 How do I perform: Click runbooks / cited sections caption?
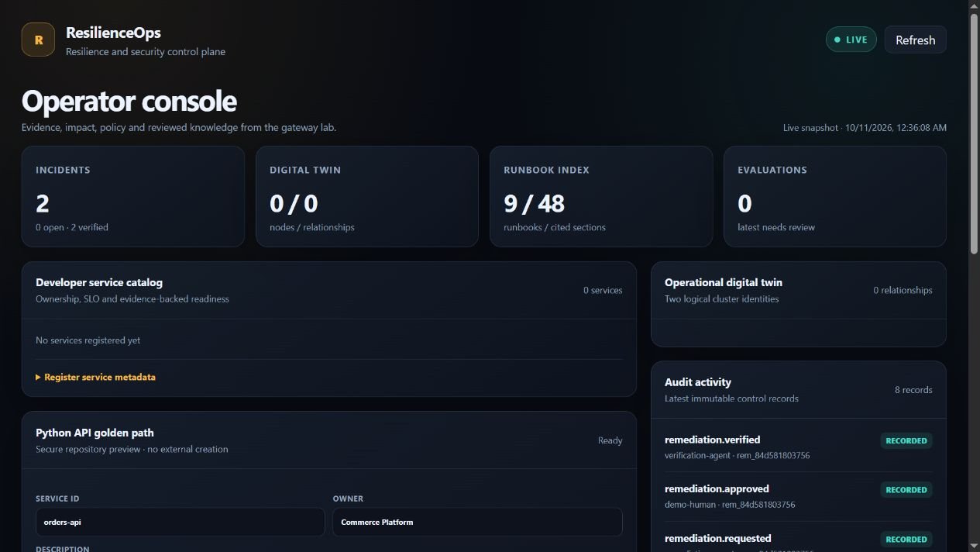click(555, 228)
